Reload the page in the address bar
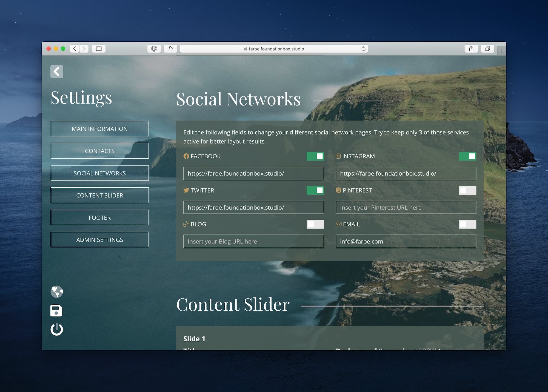Viewport: 548px width, 392px height. [x=363, y=49]
